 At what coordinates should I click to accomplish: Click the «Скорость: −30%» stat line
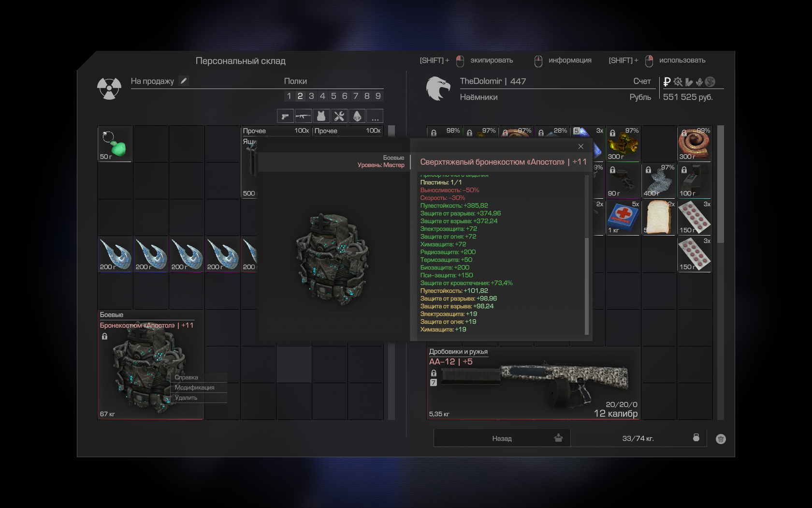coord(443,198)
